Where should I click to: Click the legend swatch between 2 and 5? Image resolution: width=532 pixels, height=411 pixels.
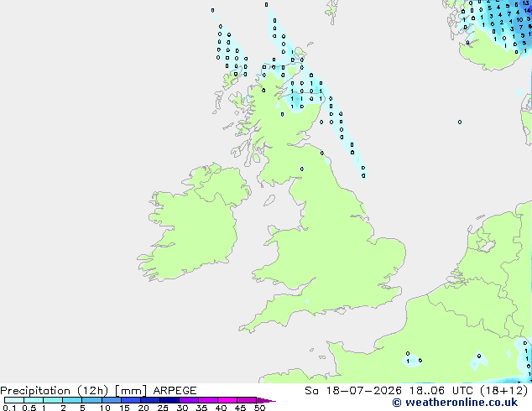coord(72,400)
